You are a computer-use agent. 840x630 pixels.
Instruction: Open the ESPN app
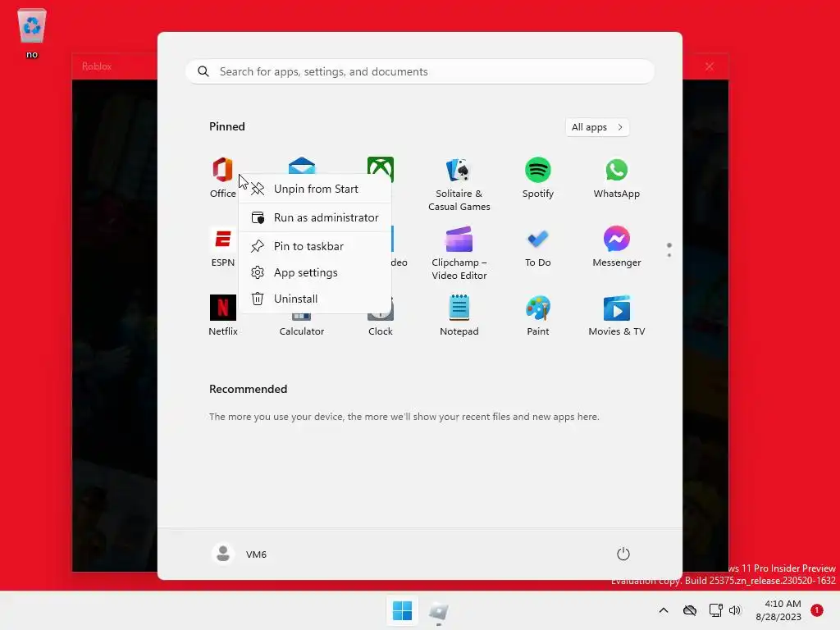click(x=223, y=246)
